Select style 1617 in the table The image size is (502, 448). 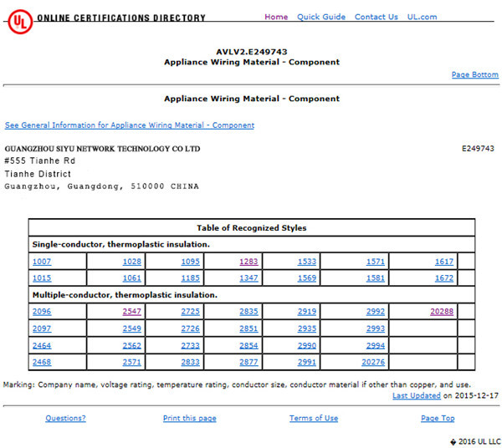click(x=443, y=262)
